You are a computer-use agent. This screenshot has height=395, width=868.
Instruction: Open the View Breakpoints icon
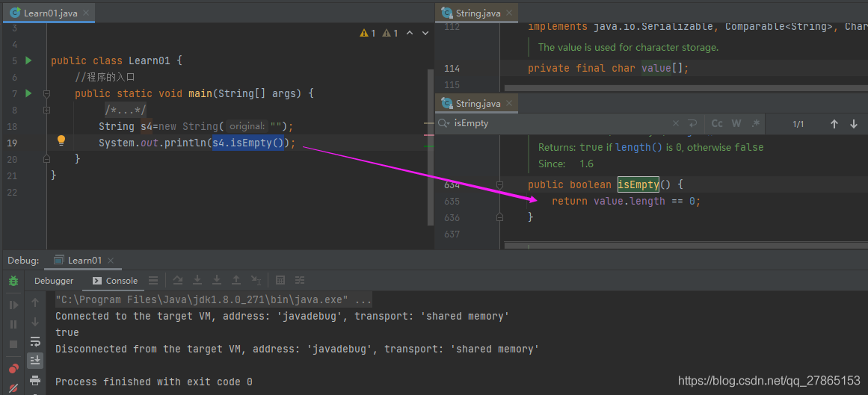coord(13,368)
